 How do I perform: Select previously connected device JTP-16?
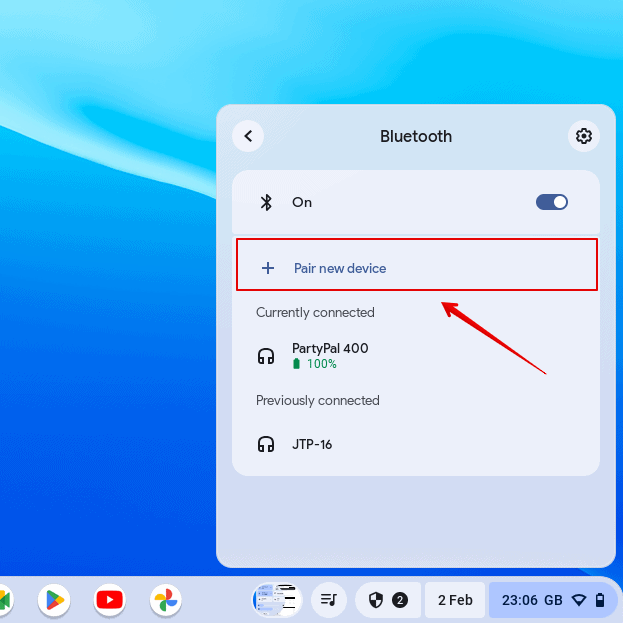click(x=311, y=444)
